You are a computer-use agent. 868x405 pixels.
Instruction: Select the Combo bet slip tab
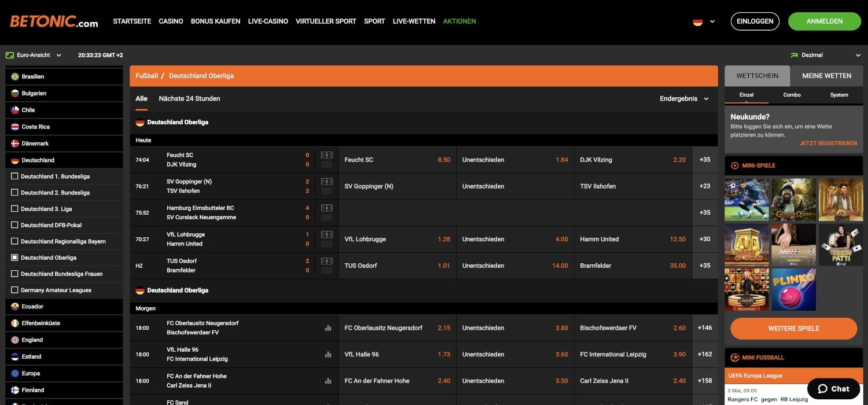pyautogui.click(x=792, y=95)
